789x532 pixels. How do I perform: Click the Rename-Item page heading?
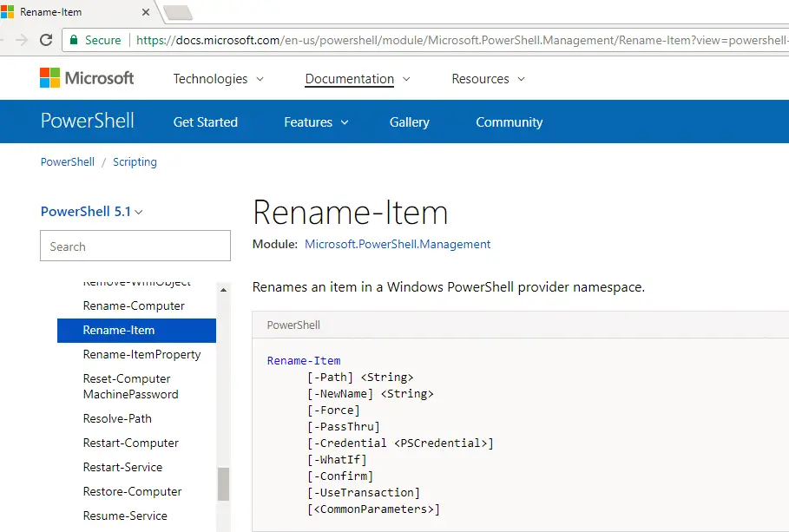click(350, 213)
